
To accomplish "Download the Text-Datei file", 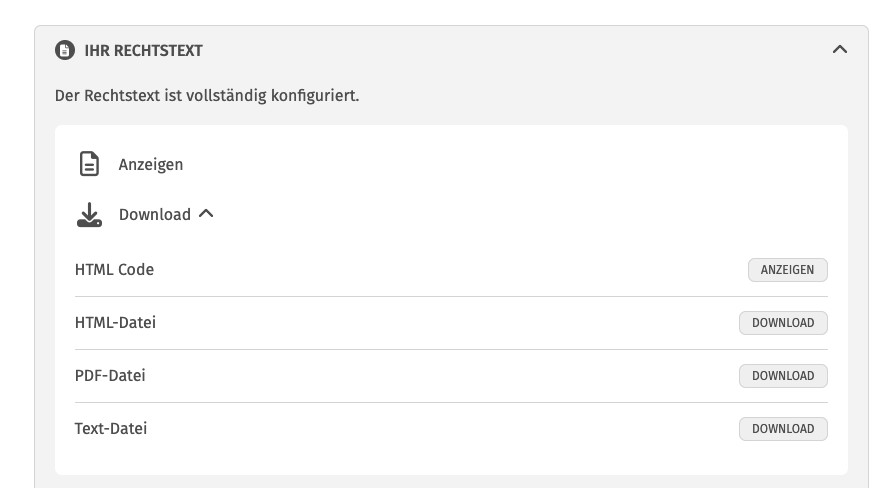I will (783, 429).
